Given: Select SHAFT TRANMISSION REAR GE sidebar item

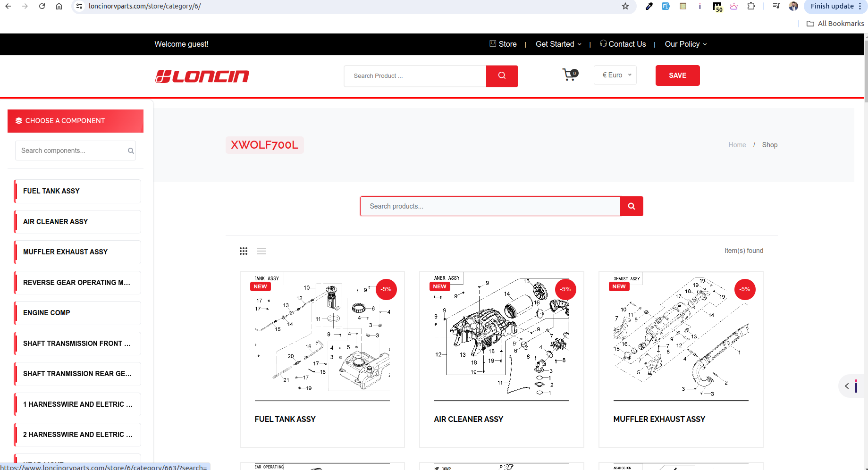Looking at the screenshot, I should pos(77,374).
